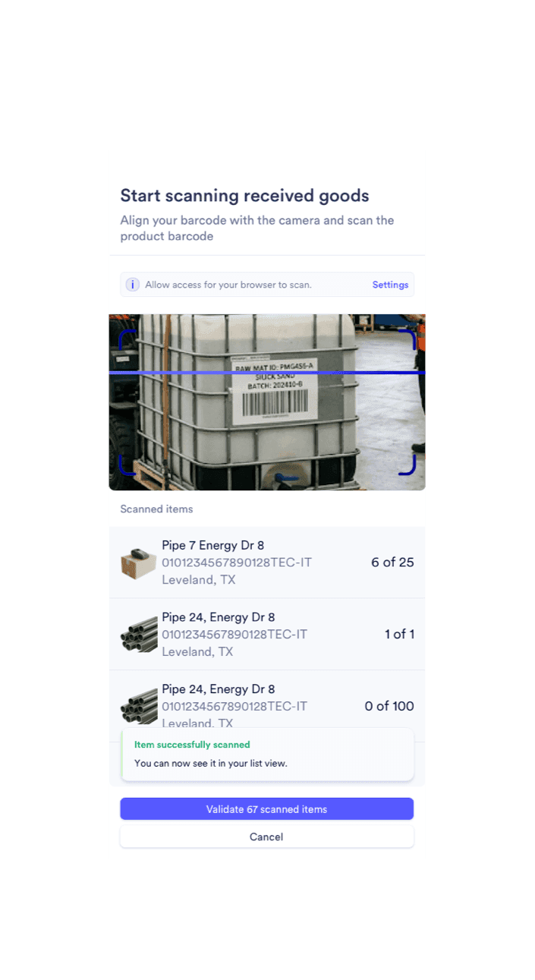Tap the barcode label in camera preview
The width and height of the screenshot is (535, 980).
click(x=275, y=389)
